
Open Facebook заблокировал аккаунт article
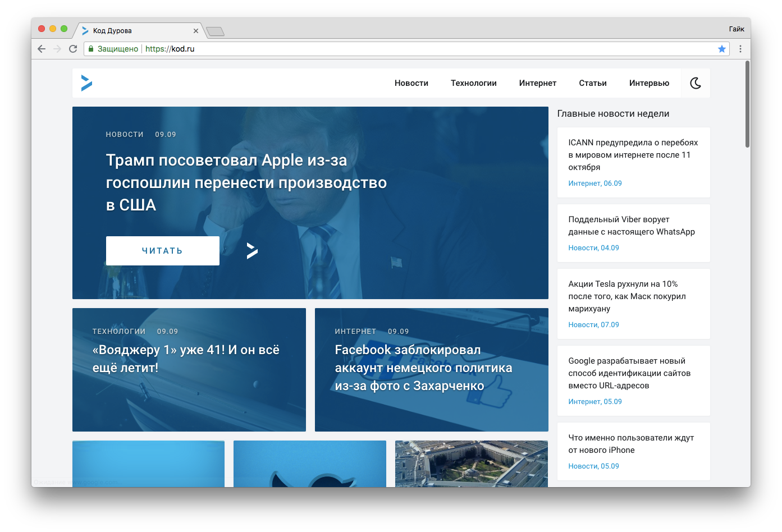click(424, 368)
